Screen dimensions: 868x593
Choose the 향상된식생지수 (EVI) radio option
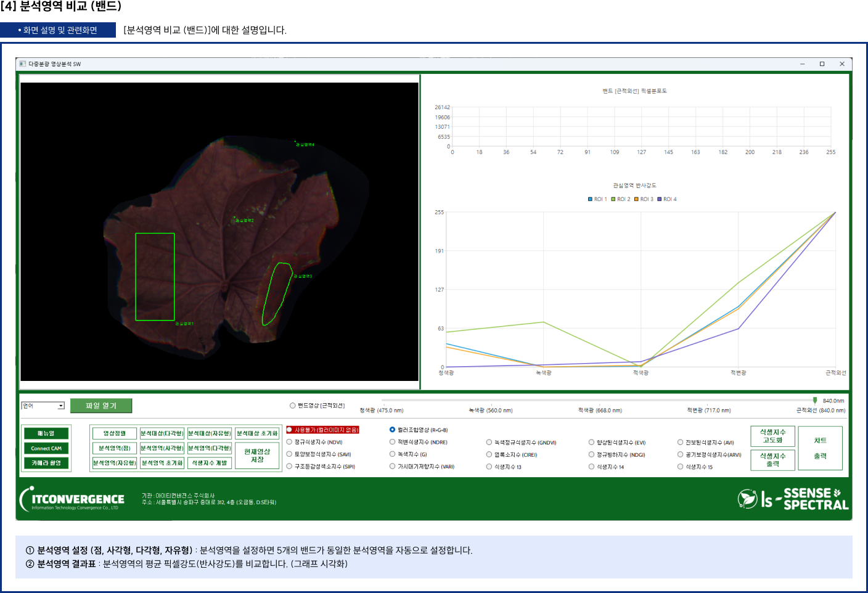[x=592, y=442]
